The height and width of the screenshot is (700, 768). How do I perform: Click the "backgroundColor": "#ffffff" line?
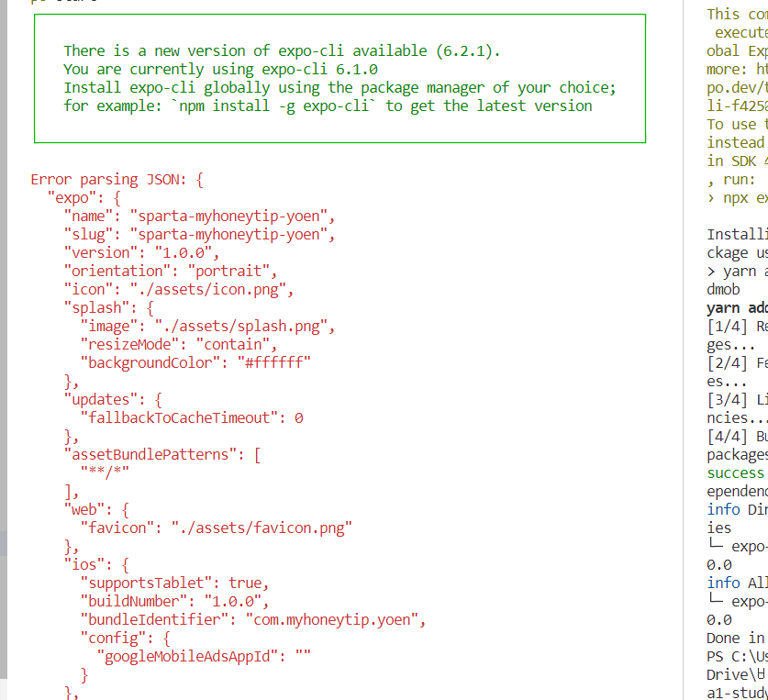point(195,363)
